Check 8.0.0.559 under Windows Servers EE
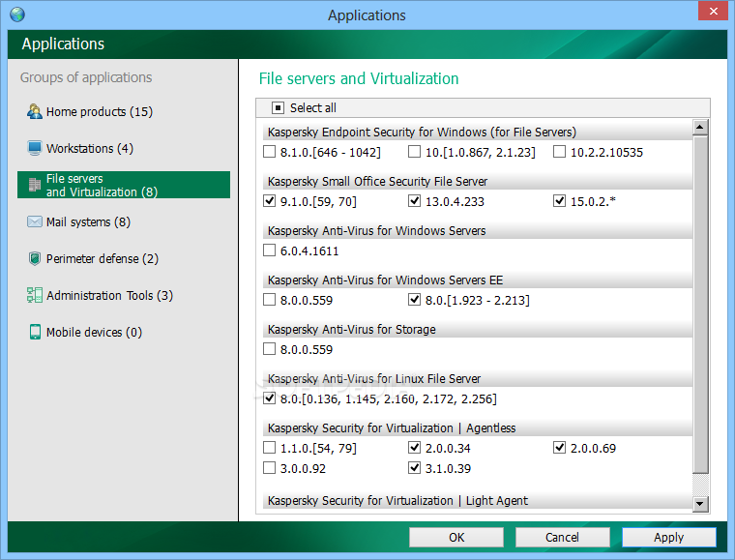Screen dimensions: 735x560 pos(269,300)
